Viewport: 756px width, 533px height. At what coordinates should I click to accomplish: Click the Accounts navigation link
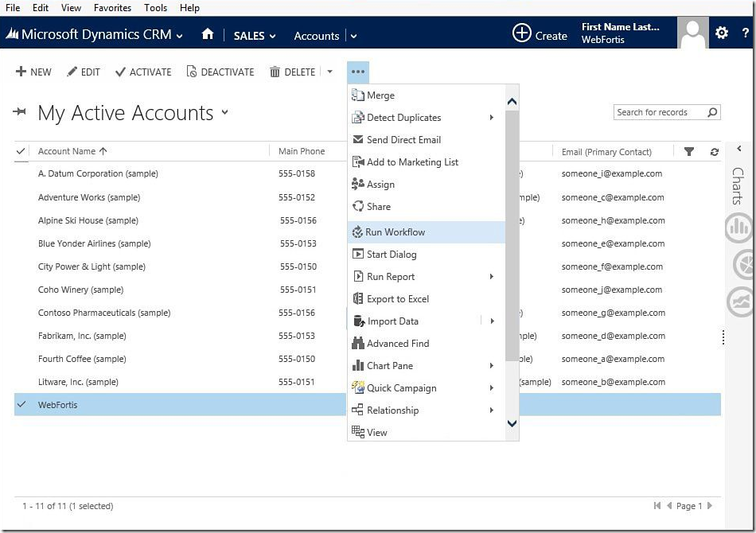click(317, 36)
